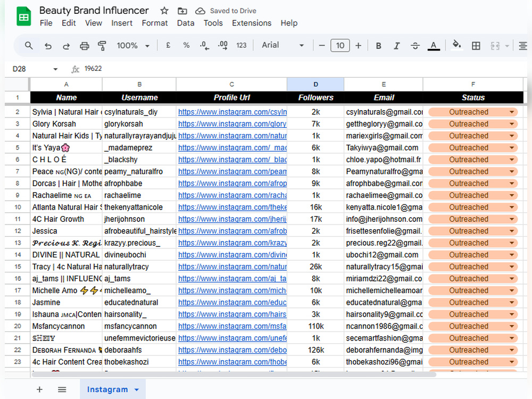
Task: Undo the last action
Action: (x=48, y=46)
